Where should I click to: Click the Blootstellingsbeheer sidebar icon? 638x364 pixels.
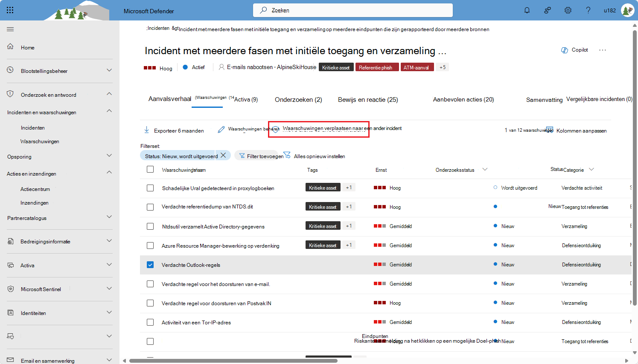[10, 70]
